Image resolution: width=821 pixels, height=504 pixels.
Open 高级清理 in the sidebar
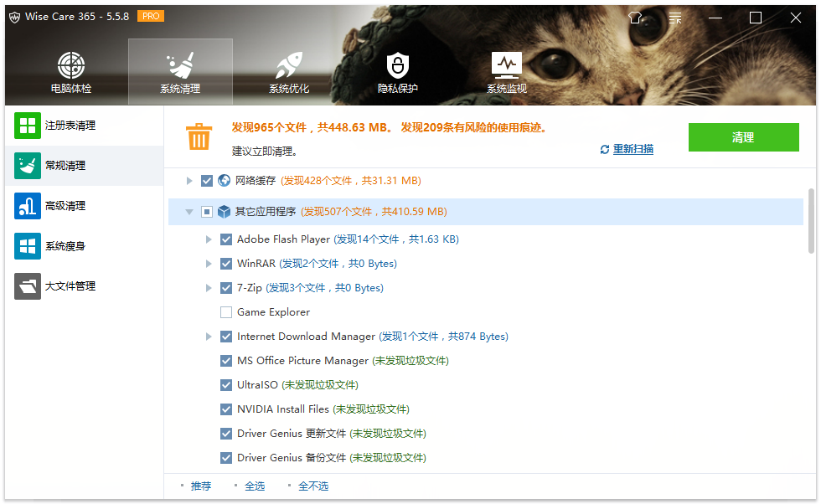click(x=85, y=206)
